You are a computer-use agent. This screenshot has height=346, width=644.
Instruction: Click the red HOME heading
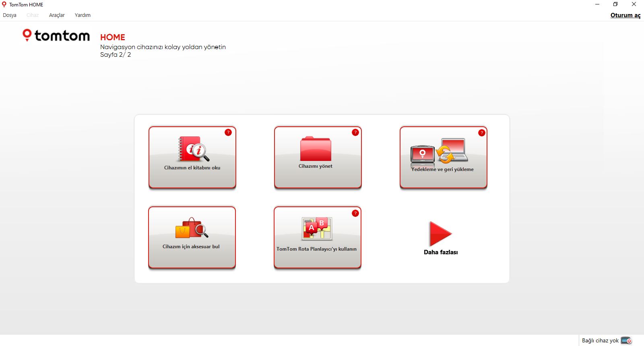tap(113, 37)
